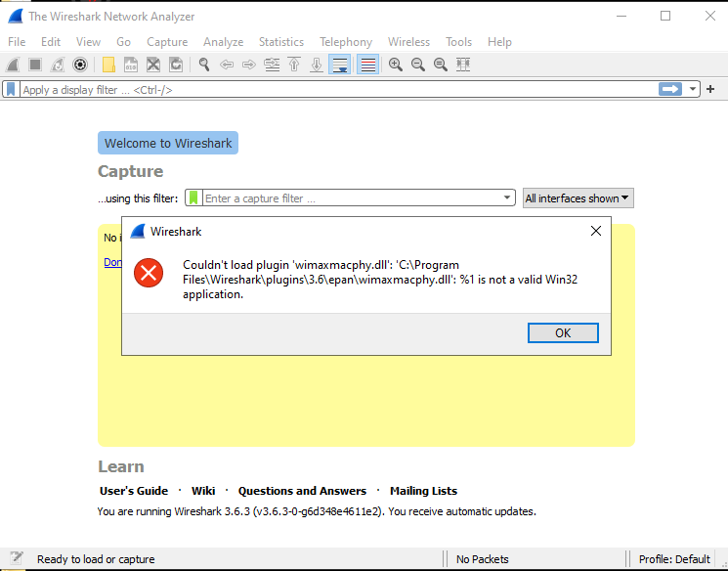This screenshot has width=728, height=571.
Task: Open the All interfaces shown dropdown
Action: tap(578, 198)
